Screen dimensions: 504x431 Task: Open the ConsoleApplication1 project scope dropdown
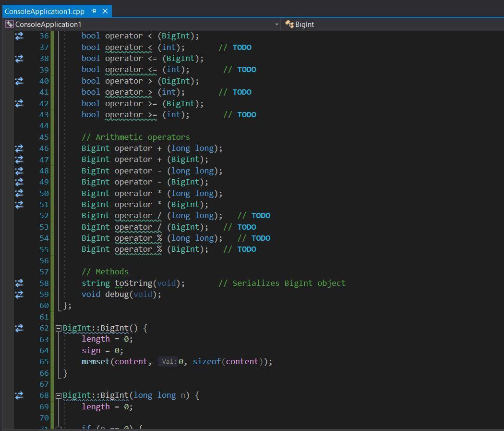276,25
